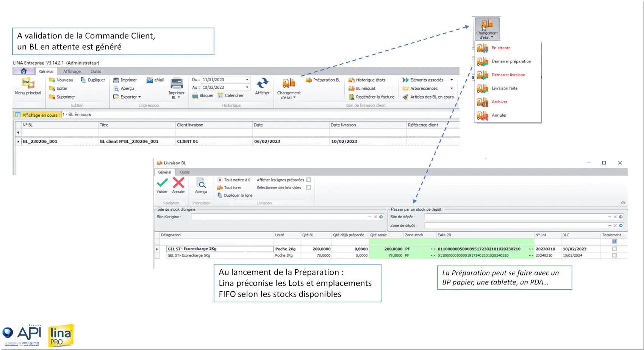
Task: Collapse the Livraison BL ribbon chevron
Action: click(623, 203)
